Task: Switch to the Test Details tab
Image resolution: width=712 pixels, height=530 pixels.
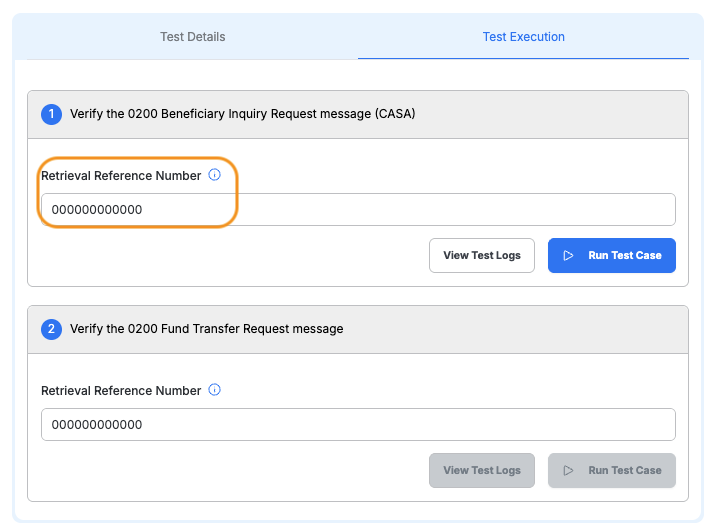Action: click(192, 37)
